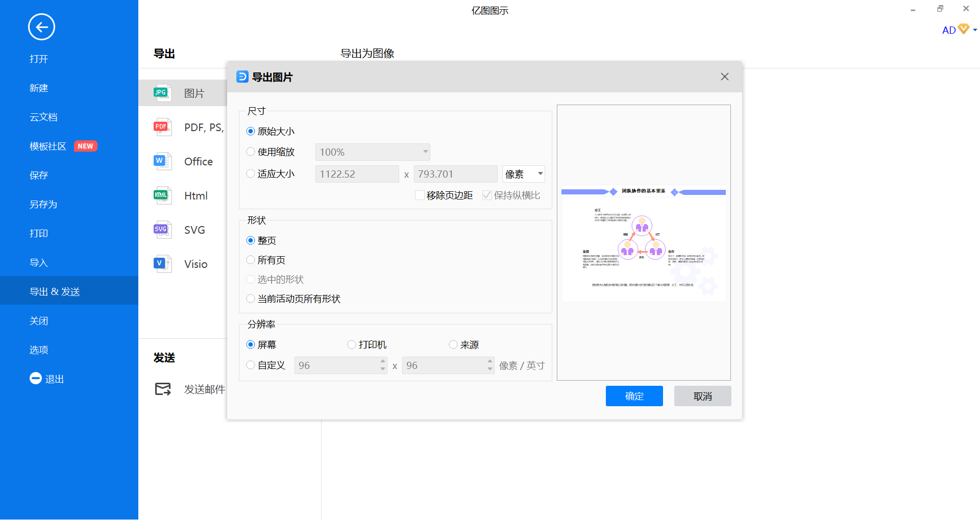The image size is (980, 520).
Task: Increase horizontal resolution stepper up arrow
Action: tap(383, 361)
